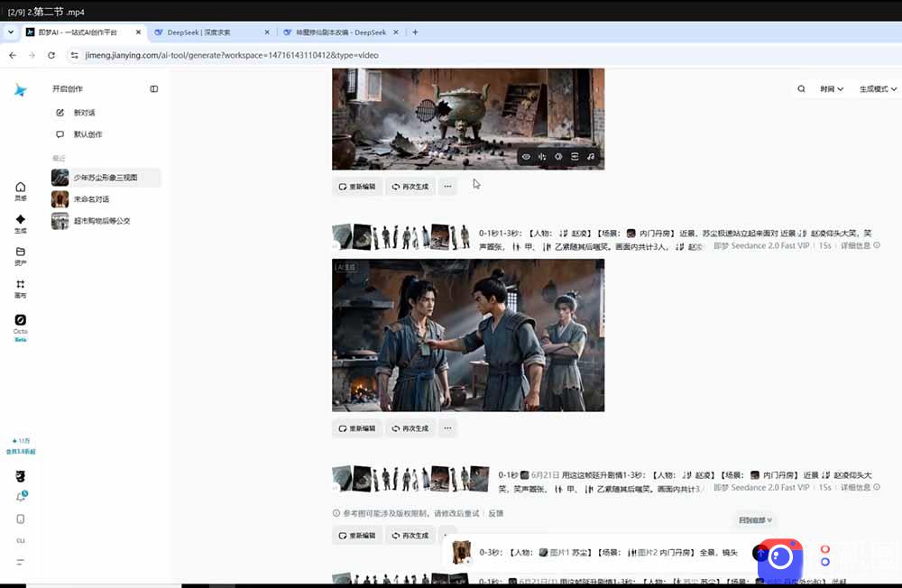Viewport: 902px width, 588px height.
Task: Open notifications bell in left rail
Action: [x=21, y=497]
